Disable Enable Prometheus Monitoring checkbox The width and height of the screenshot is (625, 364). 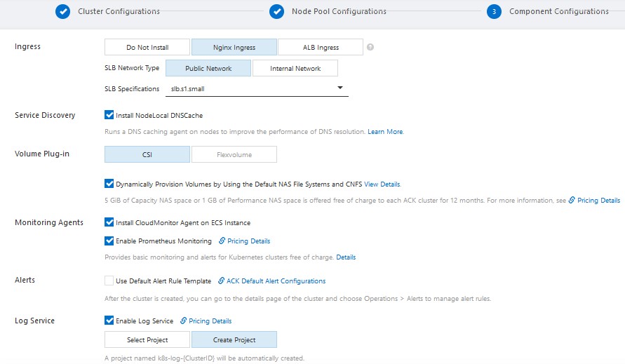pyautogui.click(x=109, y=241)
